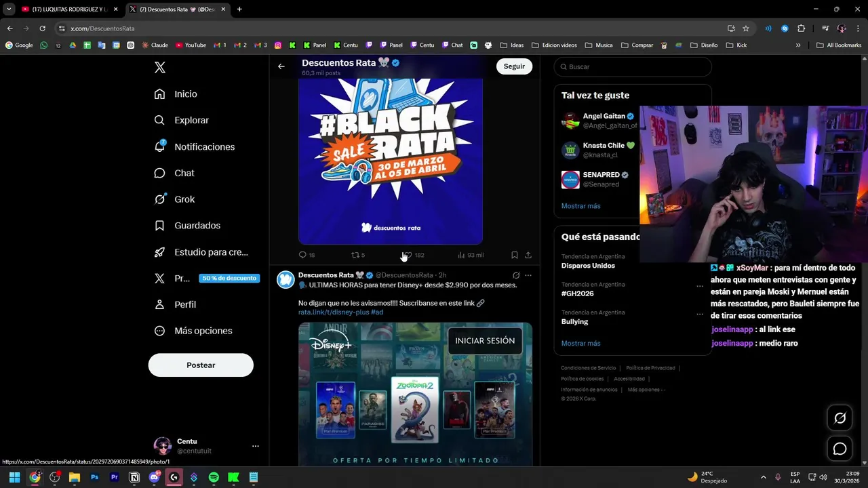Expand Más opciones in the footer

(x=646, y=390)
